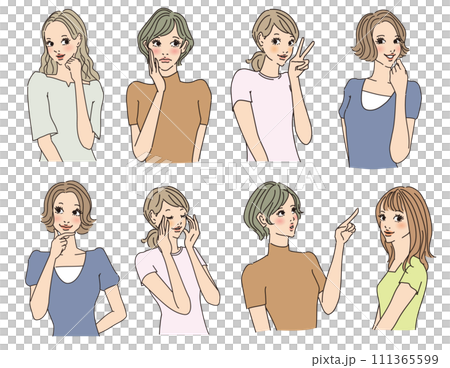Click the pixta.jp - 111365599 caption text
Image resolution: width=450 pixels, height=368 pixels.
click(x=375, y=360)
